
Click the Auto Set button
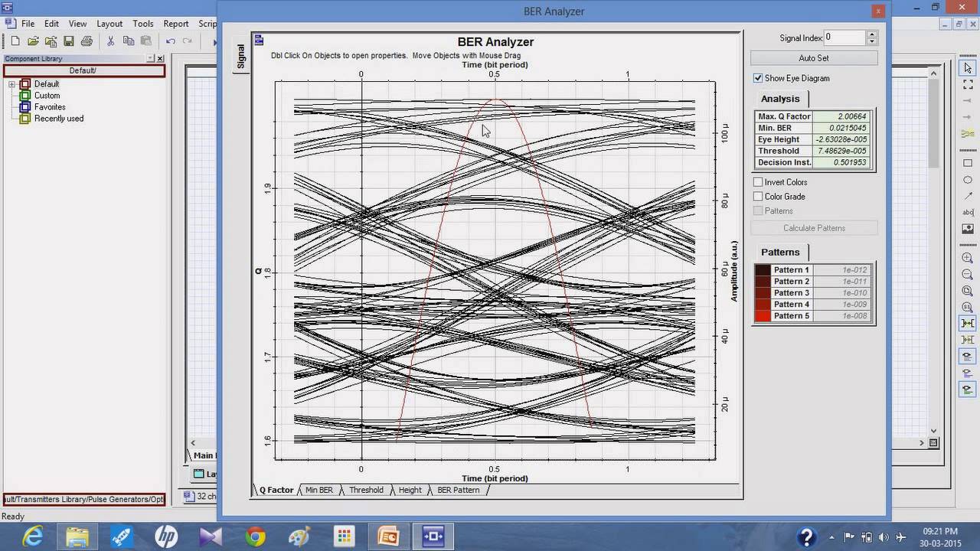[x=813, y=58]
